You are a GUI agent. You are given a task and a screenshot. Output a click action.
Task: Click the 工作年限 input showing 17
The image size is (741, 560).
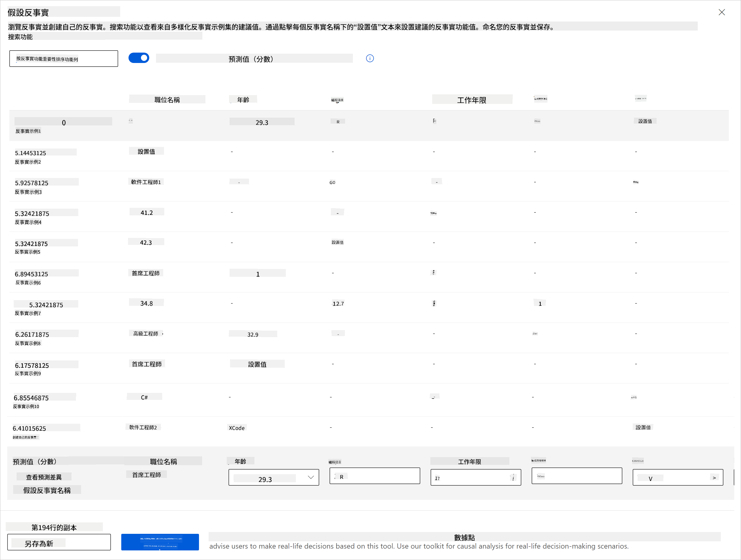pos(469,478)
